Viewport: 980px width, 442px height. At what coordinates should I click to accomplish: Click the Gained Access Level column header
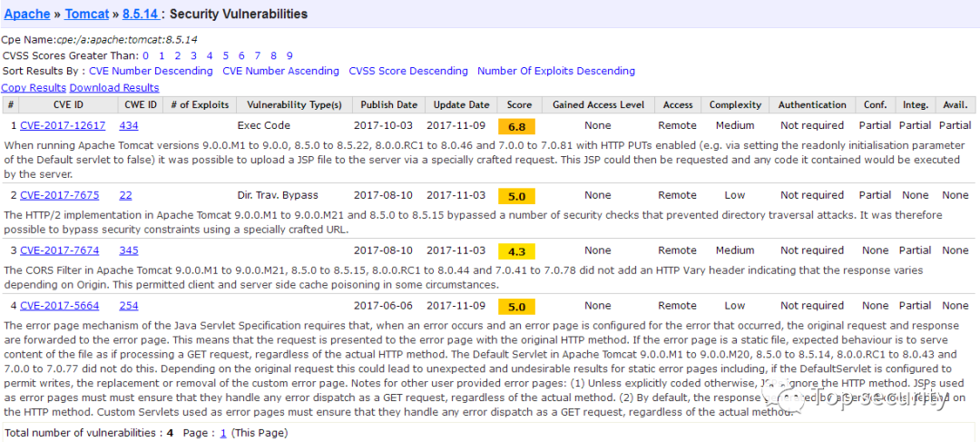tap(597, 104)
